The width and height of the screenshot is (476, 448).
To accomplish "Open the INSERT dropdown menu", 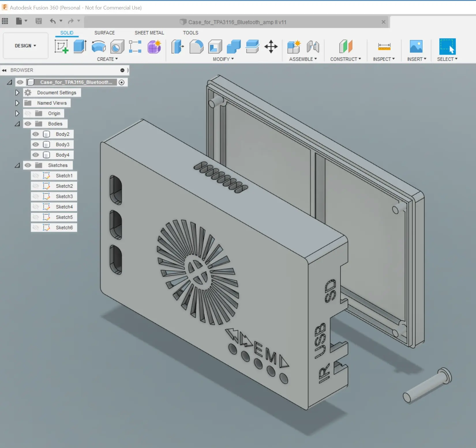I will [x=417, y=59].
